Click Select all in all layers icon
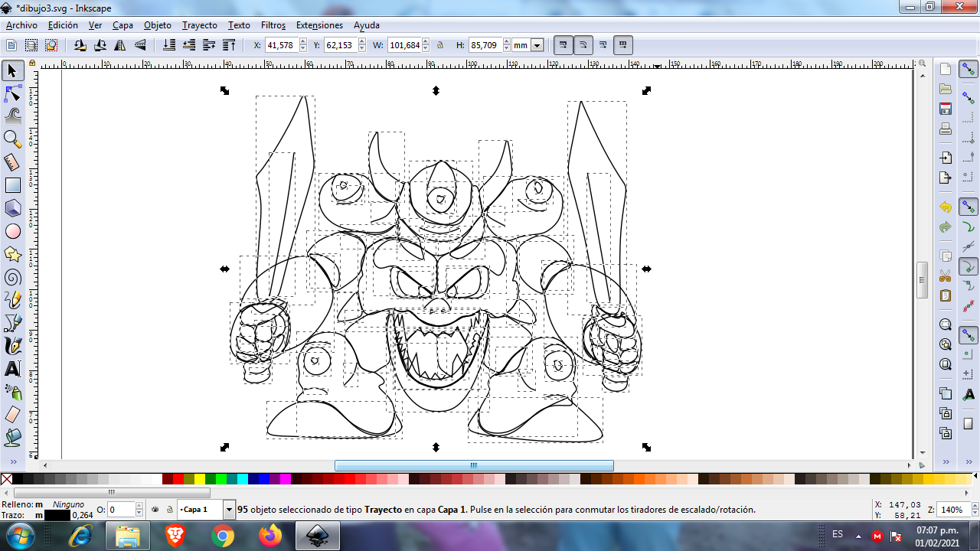 click(31, 45)
